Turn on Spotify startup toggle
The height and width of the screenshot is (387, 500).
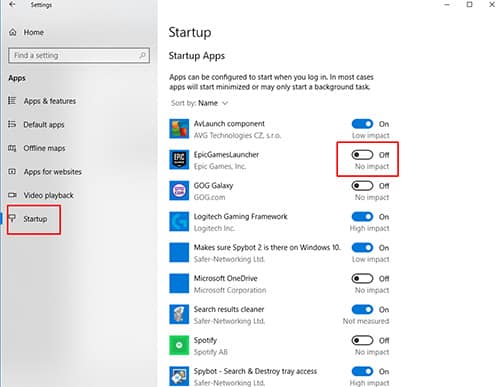(362, 340)
